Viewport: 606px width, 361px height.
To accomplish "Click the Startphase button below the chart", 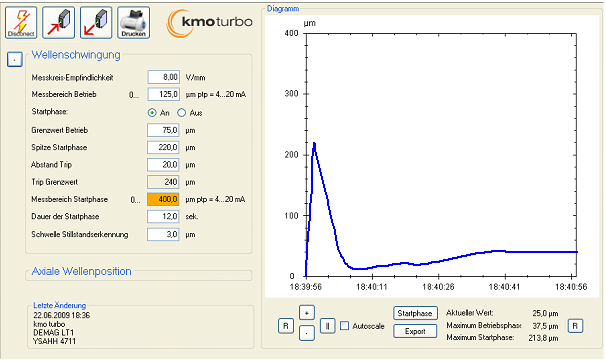I will [x=415, y=313].
